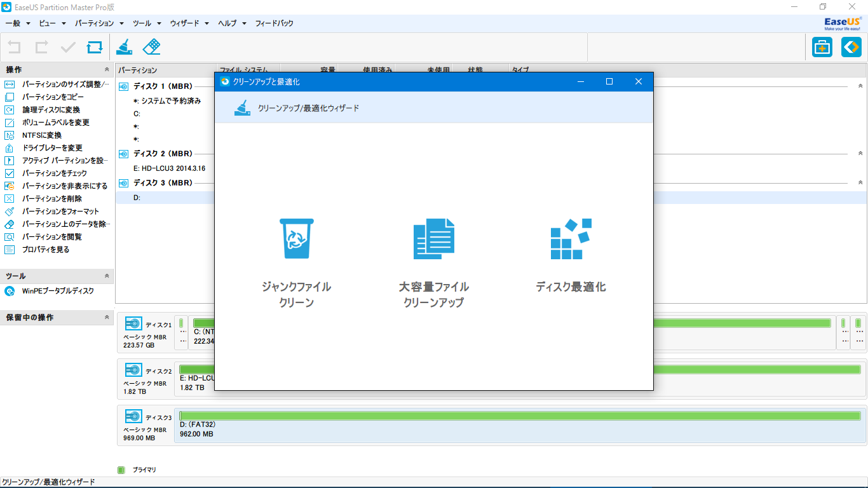Open the ヘルプ menu
The width and height of the screenshot is (868, 488).
(232, 23)
